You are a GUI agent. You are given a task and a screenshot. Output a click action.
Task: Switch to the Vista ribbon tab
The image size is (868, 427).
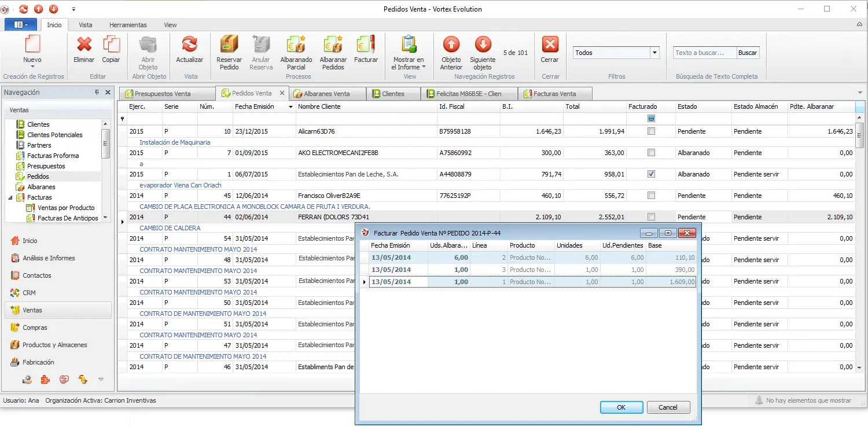click(x=86, y=25)
